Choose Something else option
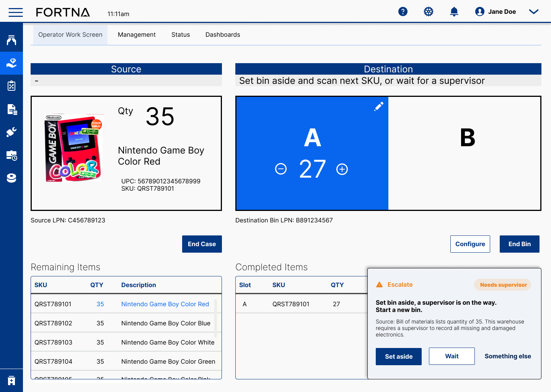Screen dimensions: 551x392 coord(508,356)
